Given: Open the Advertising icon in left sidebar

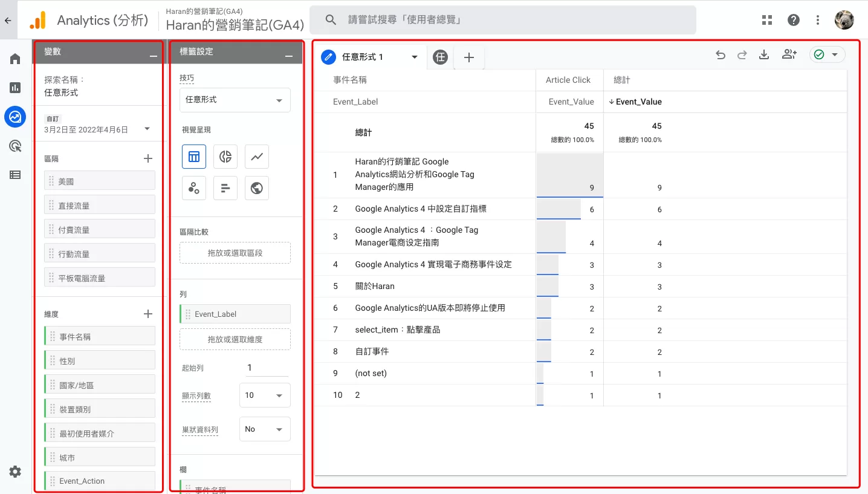Looking at the screenshot, I should tap(15, 146).
